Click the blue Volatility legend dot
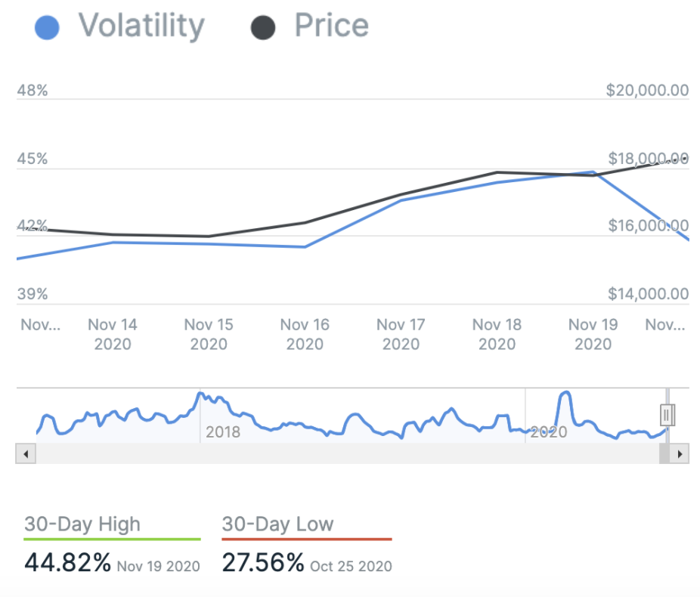 (47, 28)
